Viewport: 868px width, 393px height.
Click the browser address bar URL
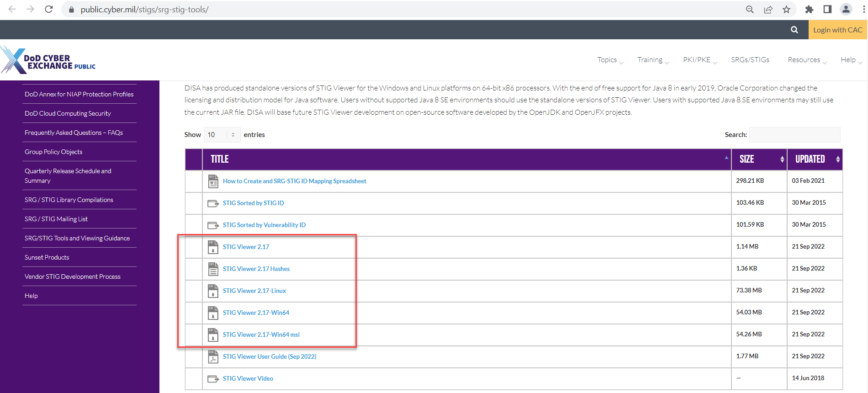pos(144,10)
